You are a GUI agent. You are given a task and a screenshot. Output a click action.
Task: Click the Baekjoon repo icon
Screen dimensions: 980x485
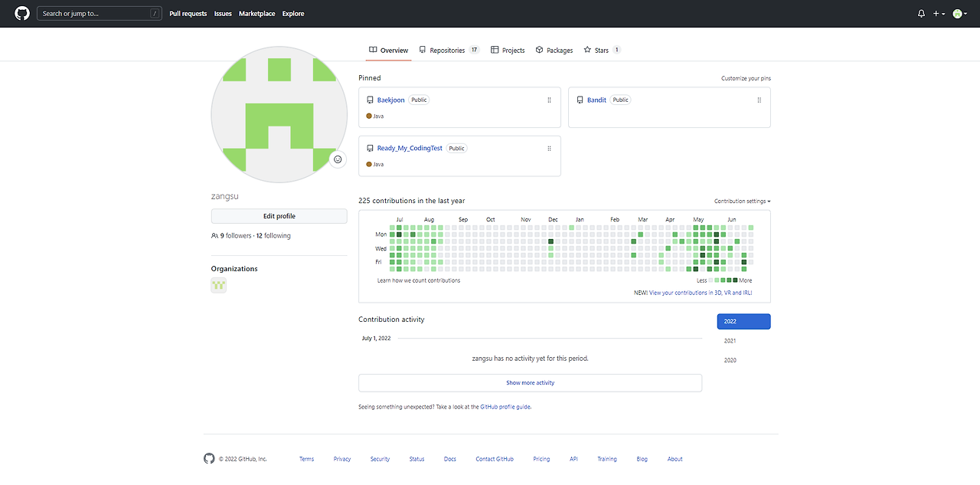(x=370, y=100)
